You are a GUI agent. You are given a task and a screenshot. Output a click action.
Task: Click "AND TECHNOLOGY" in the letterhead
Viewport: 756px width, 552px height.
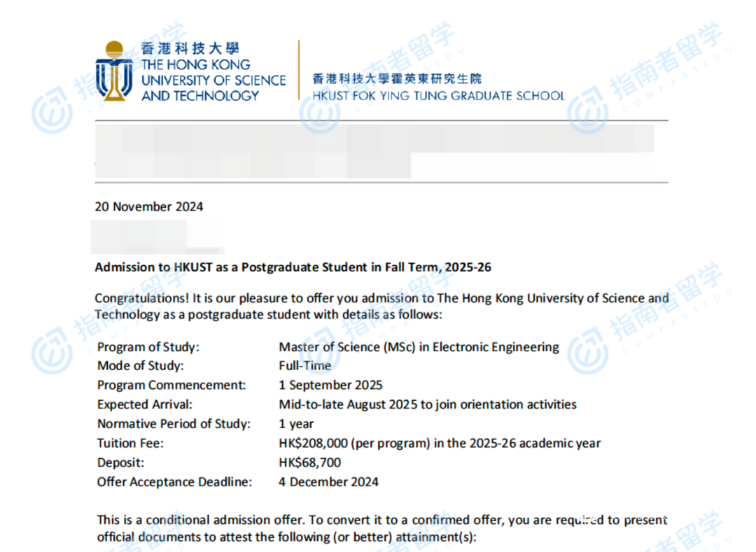coord(200,96)
